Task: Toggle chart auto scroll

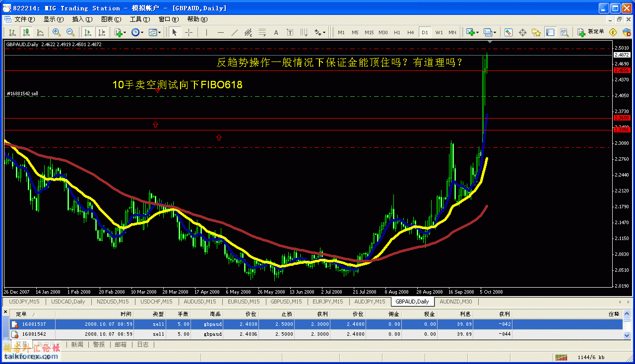Action: [x=87, y=32]
